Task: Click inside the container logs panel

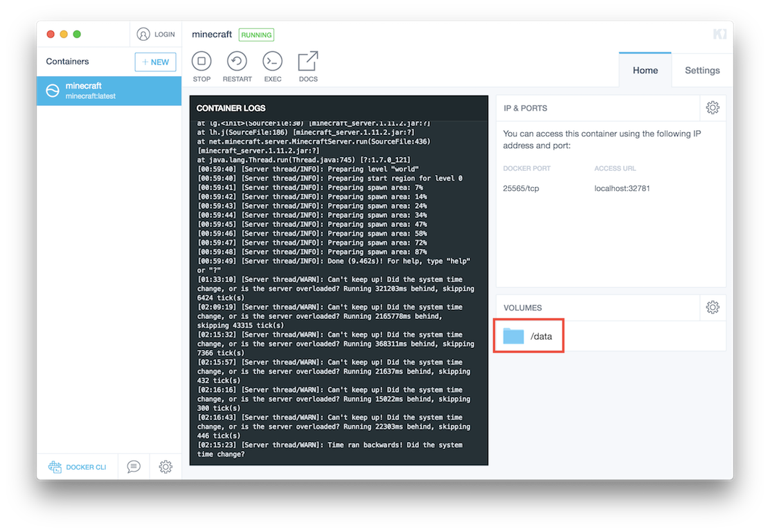Action: pos(339,291)
